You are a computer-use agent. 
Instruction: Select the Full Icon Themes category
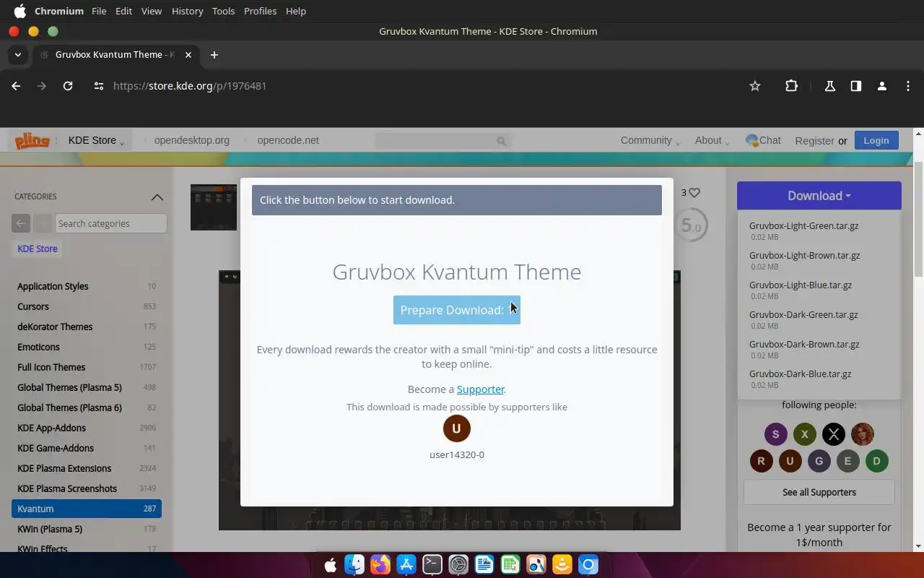(87, 367)
